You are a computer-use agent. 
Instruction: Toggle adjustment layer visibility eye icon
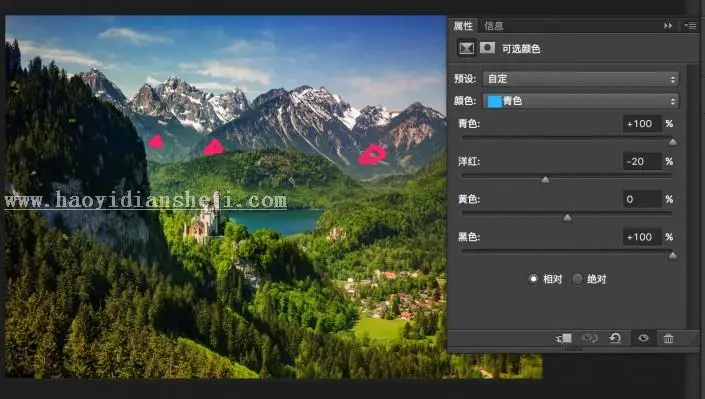(643, 338)
